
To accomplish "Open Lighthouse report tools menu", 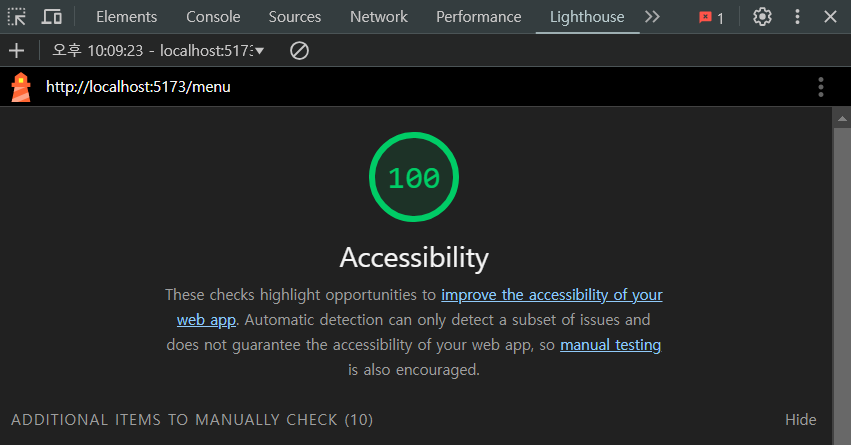I will click(821, 87).
